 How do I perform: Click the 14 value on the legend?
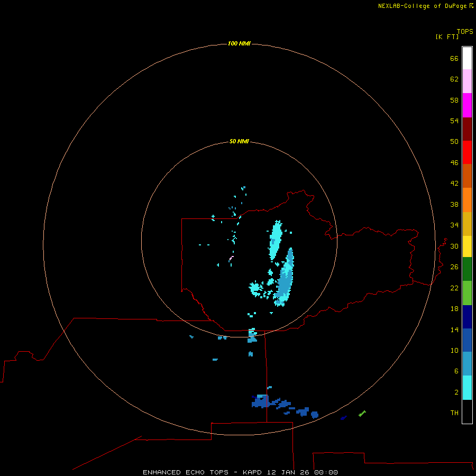point(454,329)
